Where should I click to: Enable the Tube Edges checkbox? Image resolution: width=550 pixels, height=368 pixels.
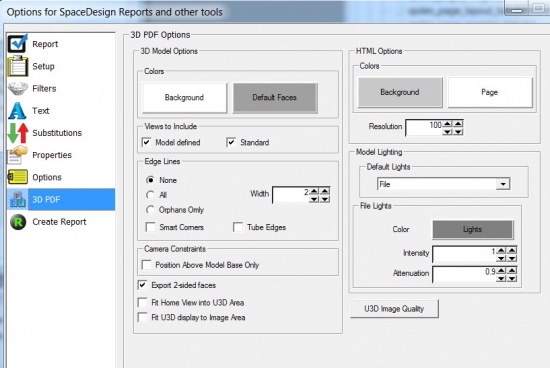pos(238,227)
